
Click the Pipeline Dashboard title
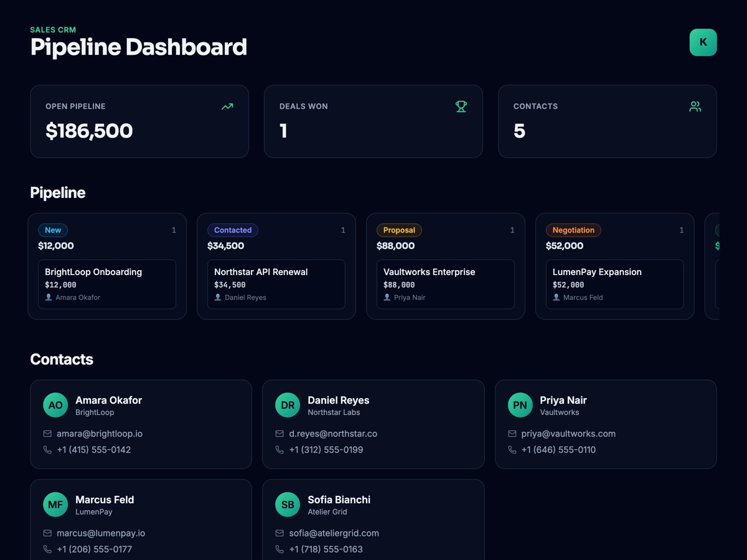[x=139, y=47]
